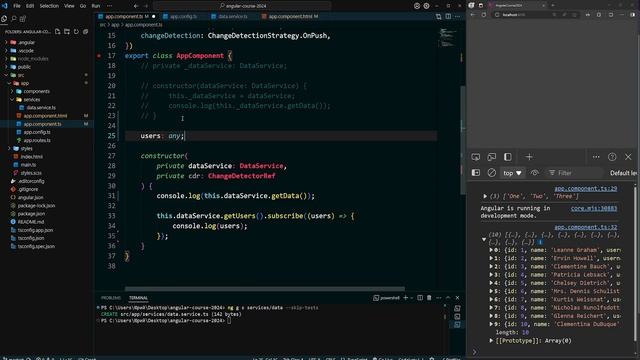Open DevTools help icon
The image size is (640, 360).
pyautogui.click(x=612, y=157)
